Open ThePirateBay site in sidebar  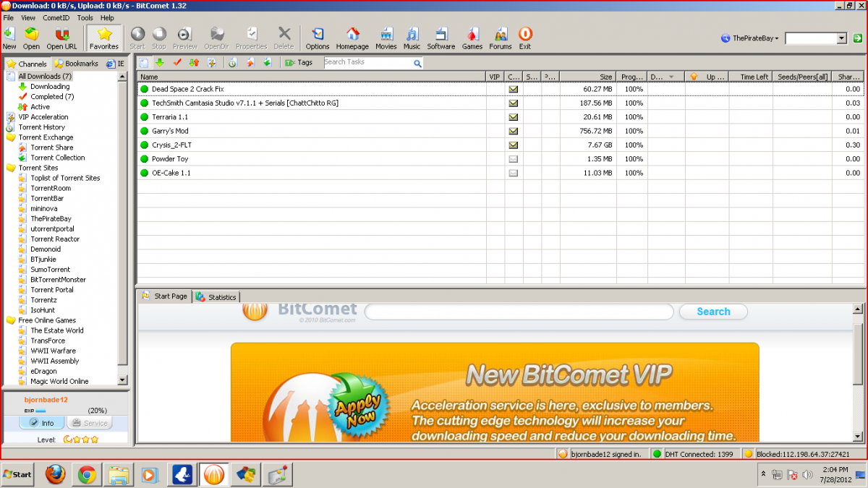tap(51, 218)
